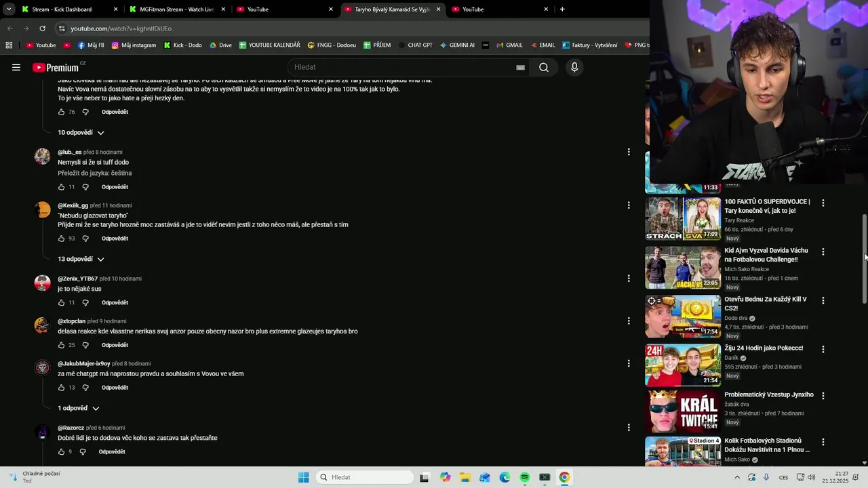This screenshot has width=868, height=488.
Task: Like the comment by @Kexiik_gg
Action: click(x=61, y=239)
